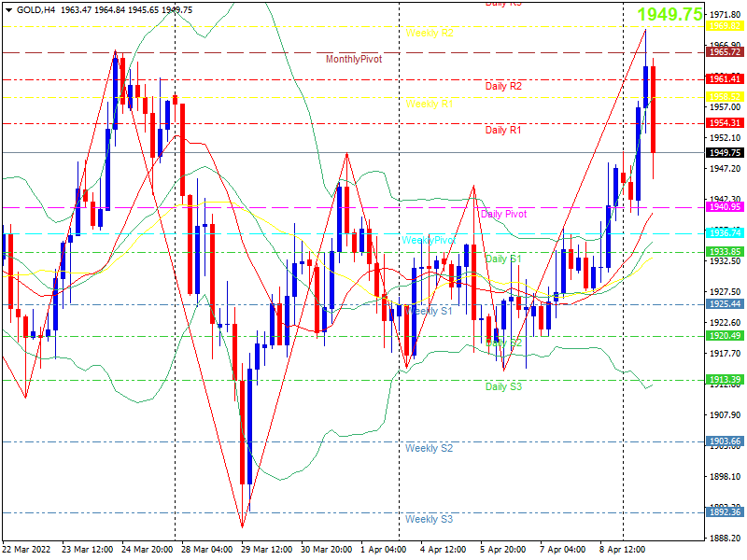This screenshot has height=560, width=747.
Task: Click the 8 Apr 12:00 time axis label
Action: pos(622,550)
